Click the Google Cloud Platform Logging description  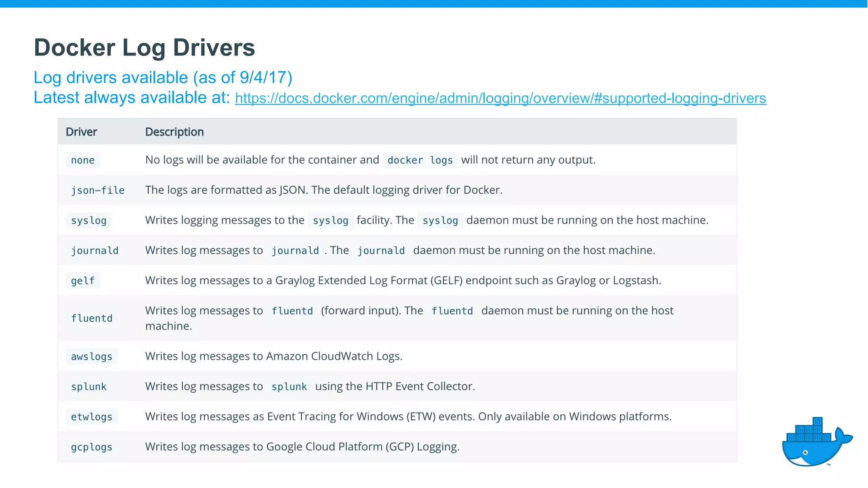point(302,446)
